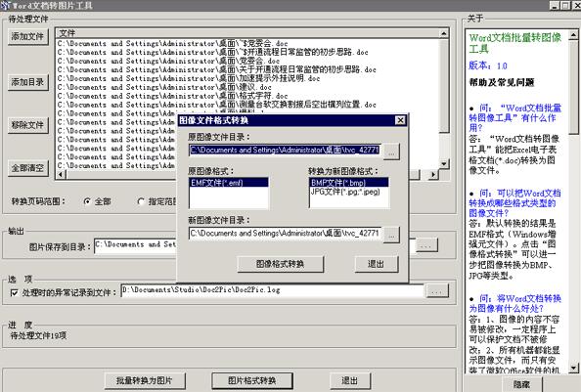Click the 批量转换为图片 button
Screen dimensions: 581x392
coord(145,380)
